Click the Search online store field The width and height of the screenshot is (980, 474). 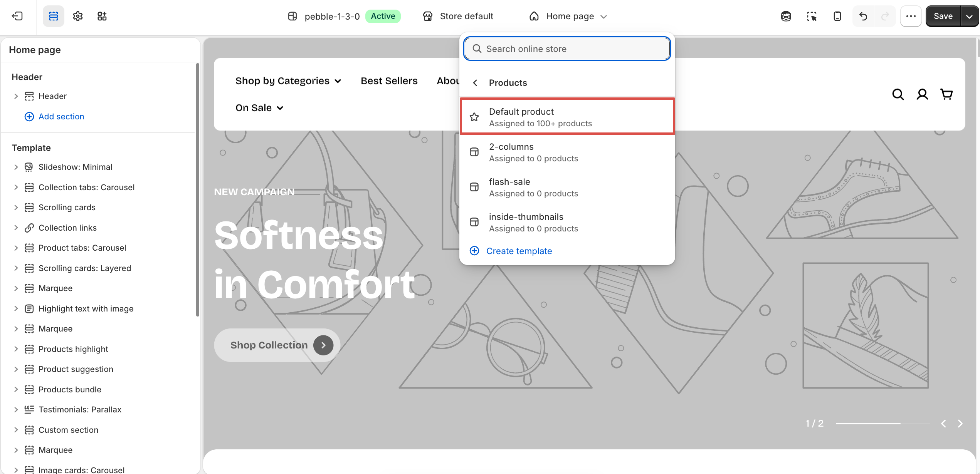[x=567, y=49]
